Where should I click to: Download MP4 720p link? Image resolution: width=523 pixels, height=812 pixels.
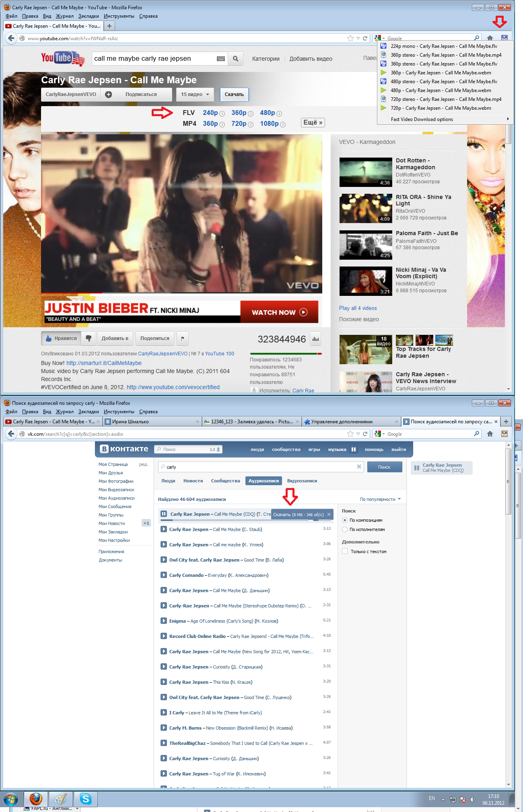click(x=239, y=124)
